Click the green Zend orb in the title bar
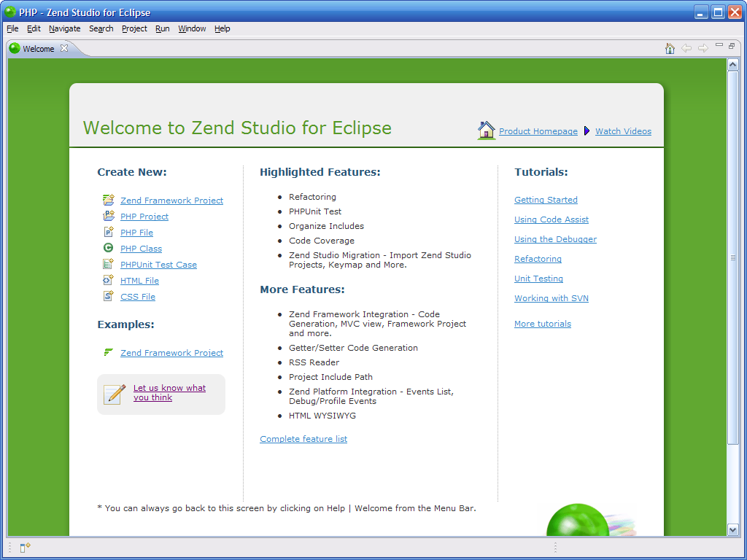This screenshot has height=560, width=747. click(10, 12)
